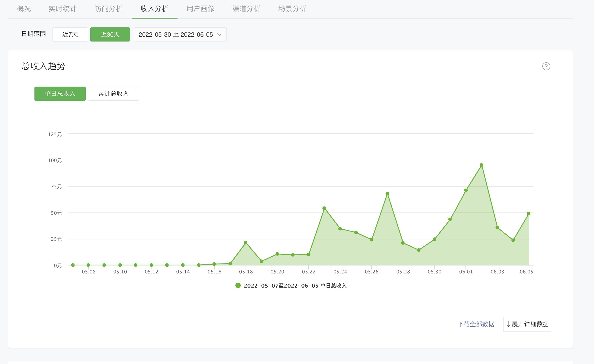Switch chart to 累计总收入
The image size is (594, 364).
113,93
